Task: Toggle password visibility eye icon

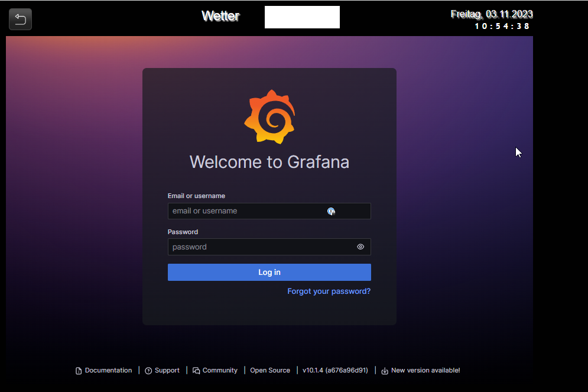Action: tap(360, 247)
